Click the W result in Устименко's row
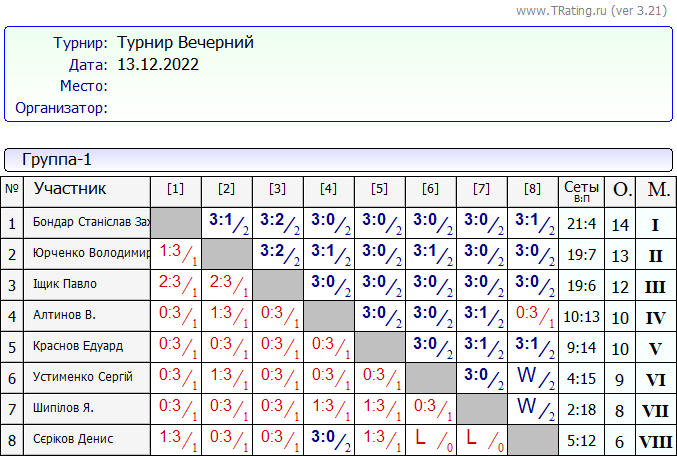 (531, 377)
